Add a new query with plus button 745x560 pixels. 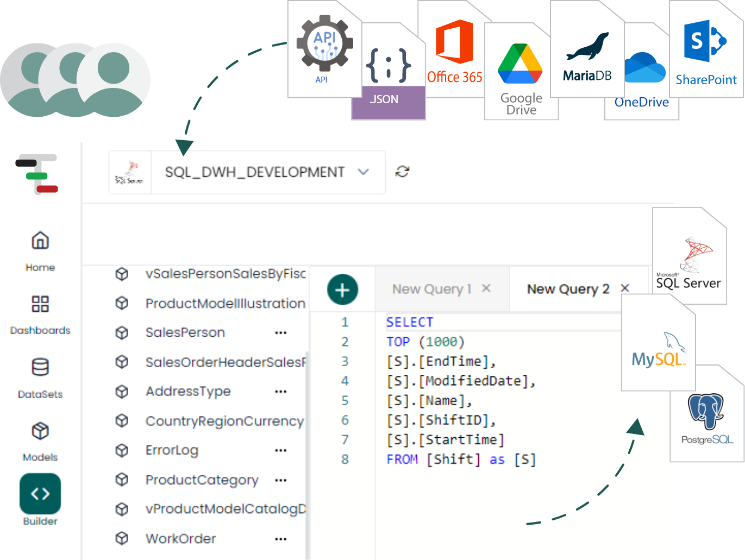click(x=342, y=290)
